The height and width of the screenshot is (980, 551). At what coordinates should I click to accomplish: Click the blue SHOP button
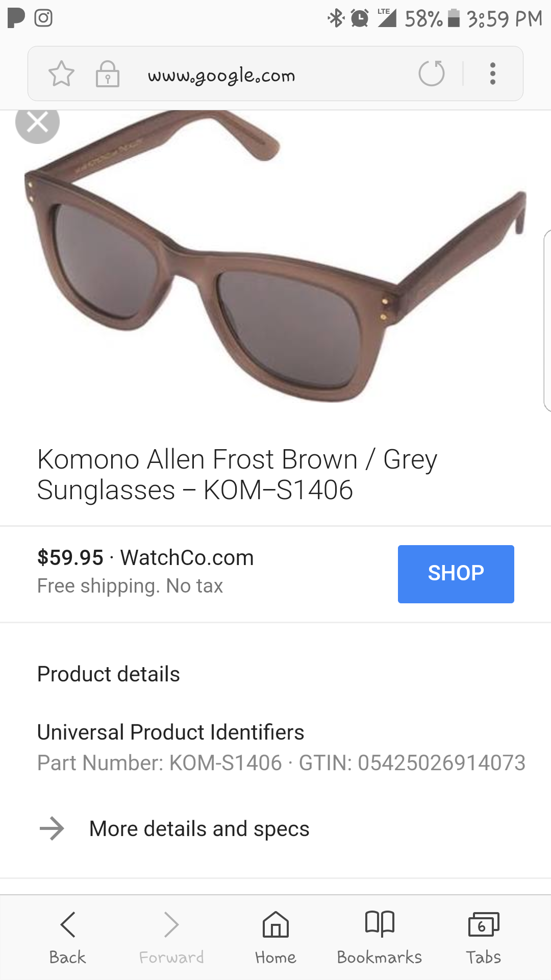456,574
